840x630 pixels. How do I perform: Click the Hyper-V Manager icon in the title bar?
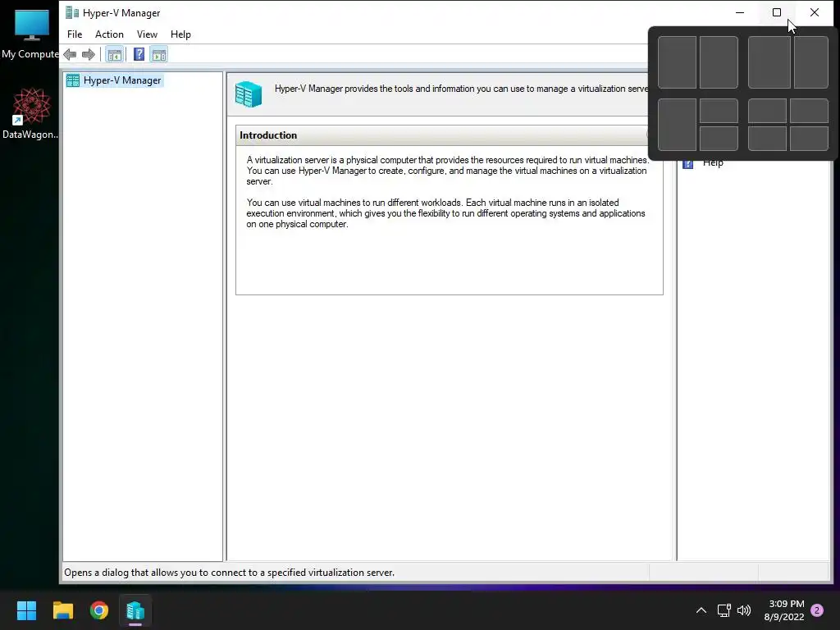click(x=72, y=12)
